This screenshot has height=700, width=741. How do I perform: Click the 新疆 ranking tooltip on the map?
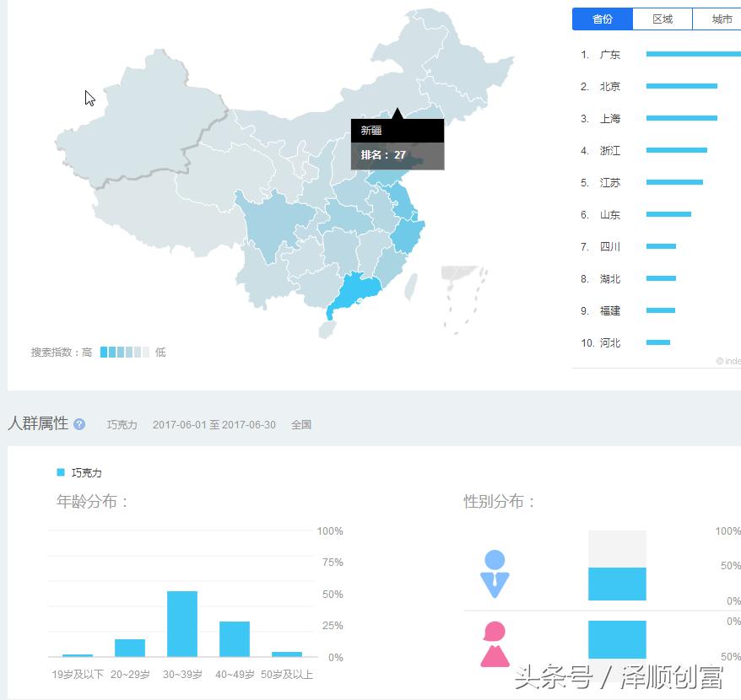tap(397, 143)
